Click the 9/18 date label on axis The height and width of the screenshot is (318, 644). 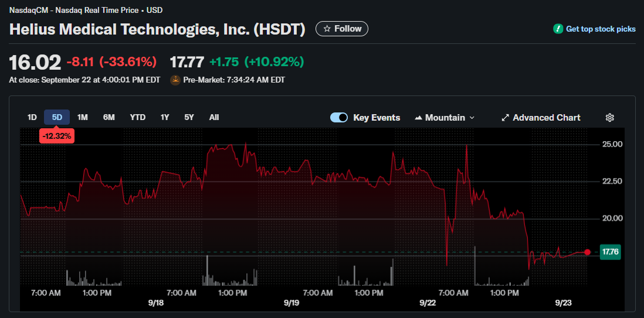(155, 303)
